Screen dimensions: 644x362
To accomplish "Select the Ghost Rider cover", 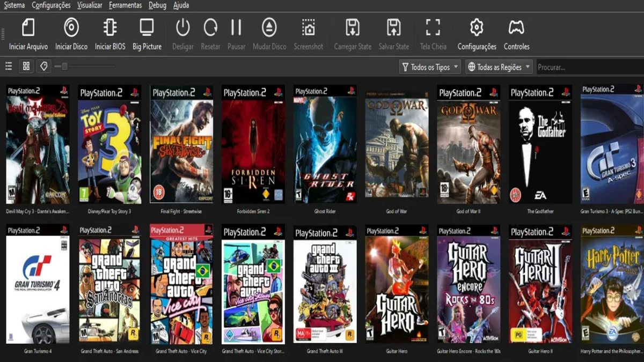I will pyautogui.click(x=325, y=144).
